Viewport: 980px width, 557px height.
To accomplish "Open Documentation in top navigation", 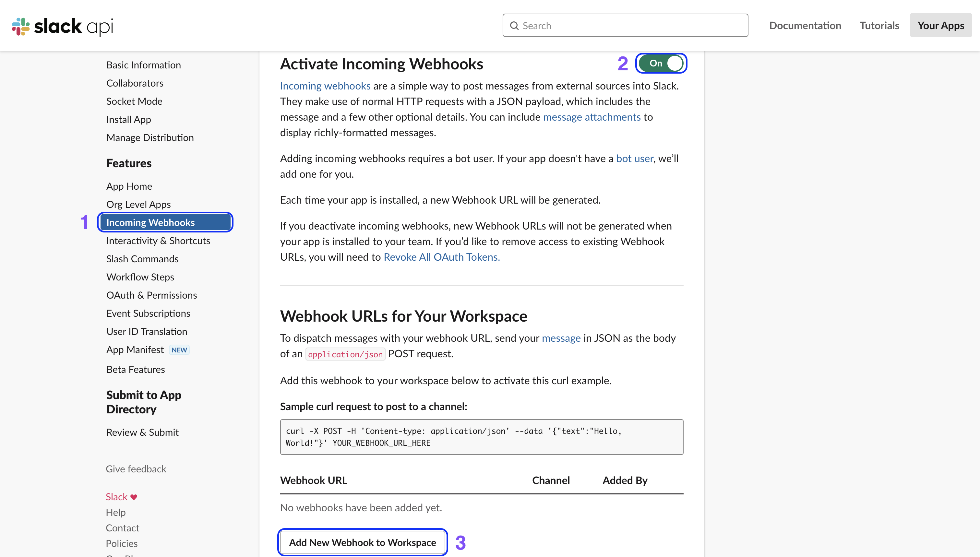I will [805, 26].
